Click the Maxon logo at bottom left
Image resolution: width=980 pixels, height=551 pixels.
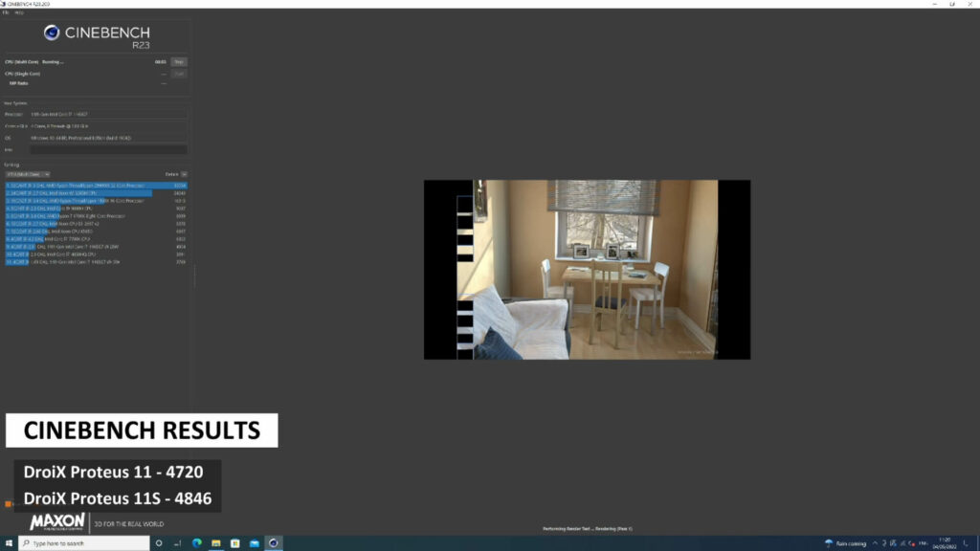(x=56, y=522)
